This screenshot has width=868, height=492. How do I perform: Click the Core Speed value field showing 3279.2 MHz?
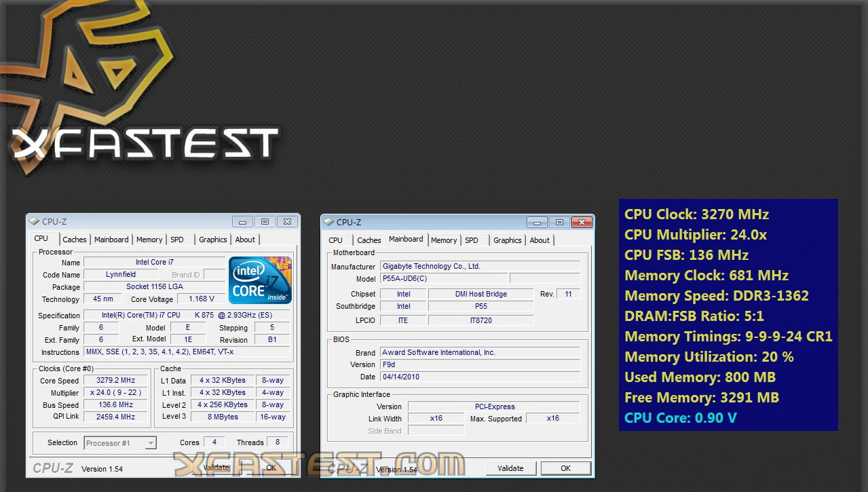[x=115, y=380]
